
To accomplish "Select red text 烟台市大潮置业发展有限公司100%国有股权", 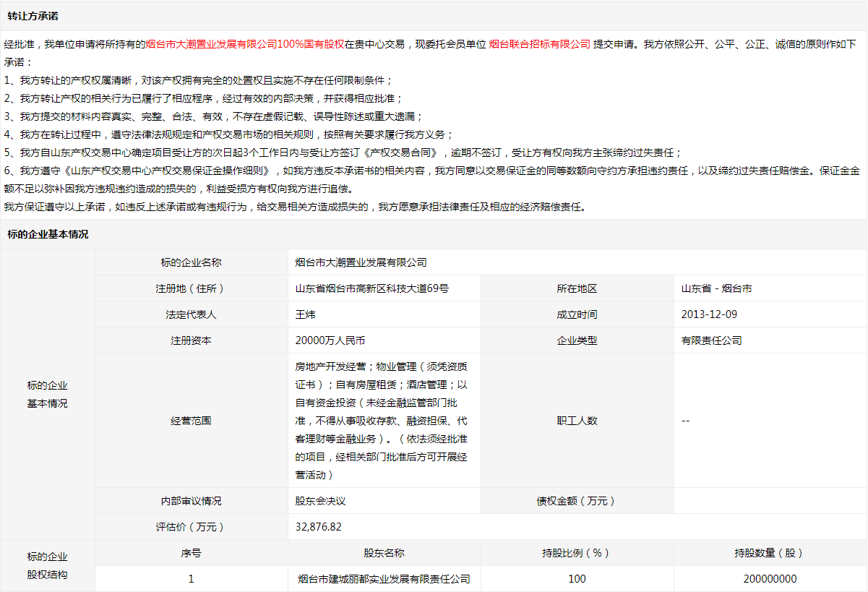I will (x=245, y=43).
